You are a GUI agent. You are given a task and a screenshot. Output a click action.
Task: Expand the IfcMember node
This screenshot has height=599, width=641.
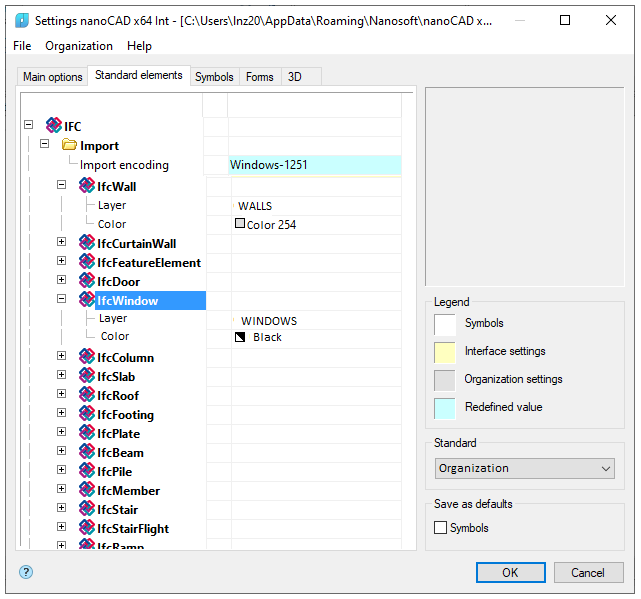point(61,489)
